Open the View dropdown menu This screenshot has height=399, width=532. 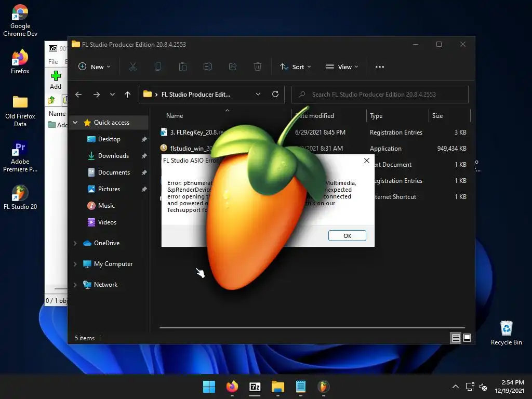[342, 67]
